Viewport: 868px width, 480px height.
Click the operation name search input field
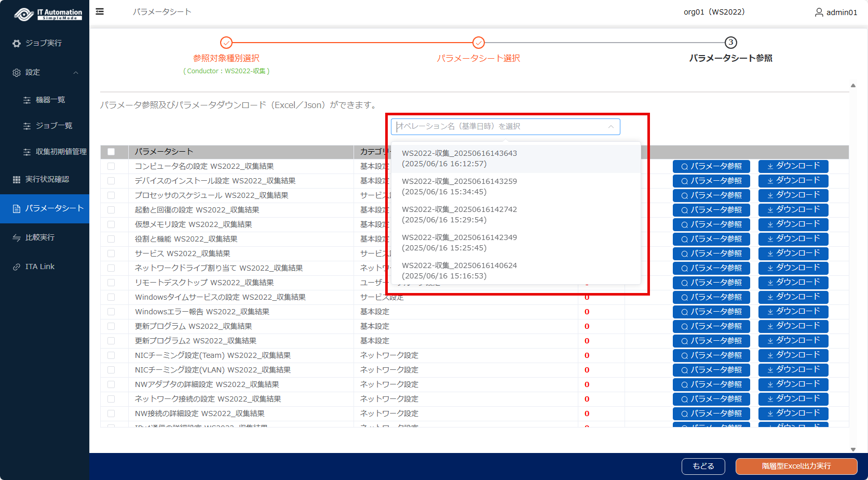[498, 127]
